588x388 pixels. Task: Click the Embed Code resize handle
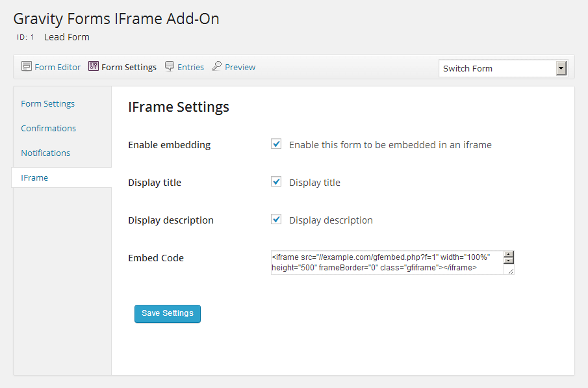[510, 271]
